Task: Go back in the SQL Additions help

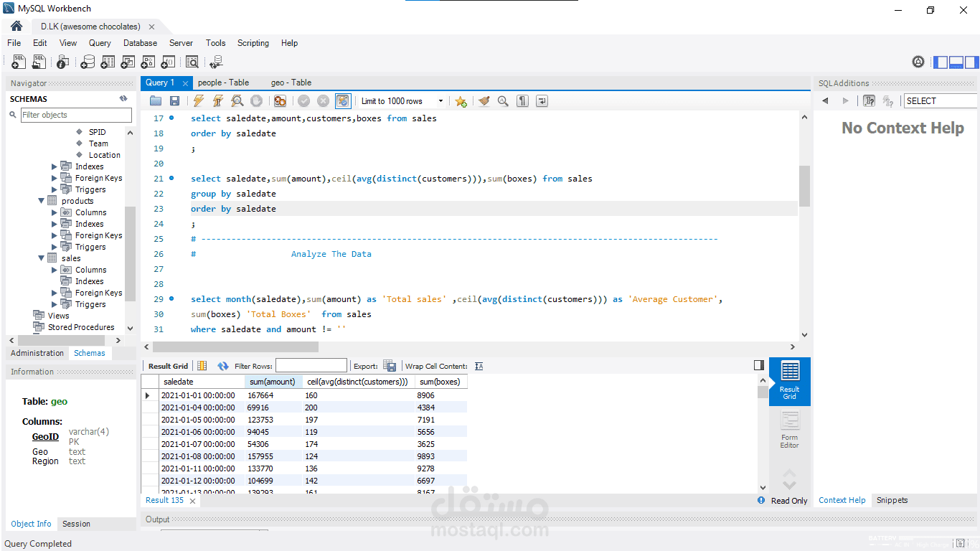Action: pyautogui.click(x=825, y=101)
